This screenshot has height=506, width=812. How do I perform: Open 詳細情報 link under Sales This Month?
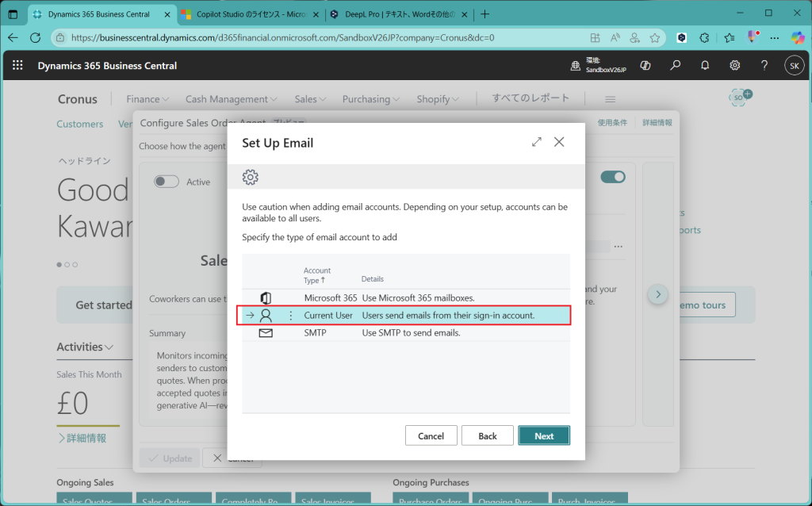[x=82, y=438]
